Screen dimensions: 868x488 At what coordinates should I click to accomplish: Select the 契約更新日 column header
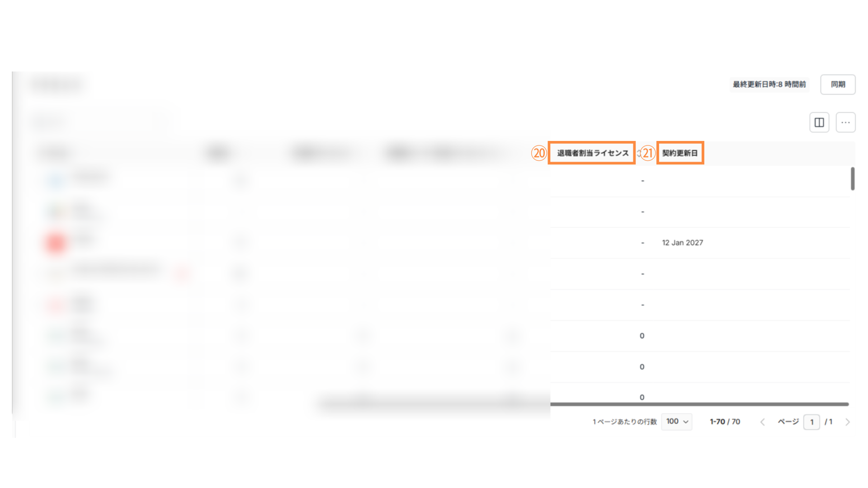pos(680,153)
